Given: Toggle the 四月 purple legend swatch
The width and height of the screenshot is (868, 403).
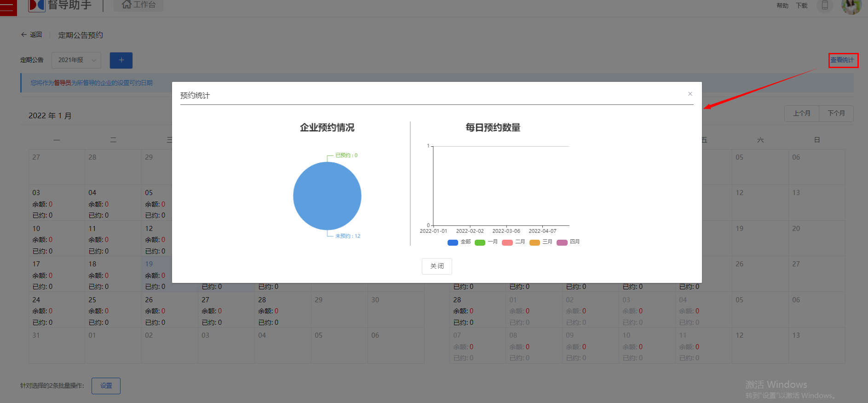Looking at the screenshot, I should [x=562, y=242].
